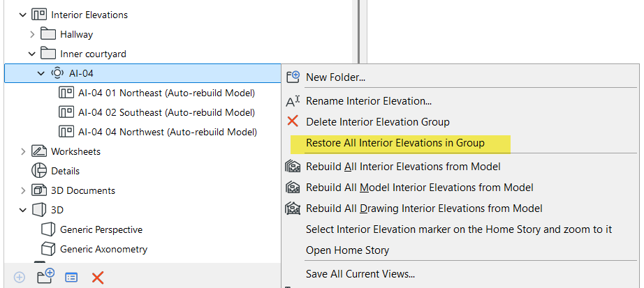Viewport: 644px width, 288px height.
Task: Click the 3D node icon
Action: pyautogui.click(x=38, y=210)
